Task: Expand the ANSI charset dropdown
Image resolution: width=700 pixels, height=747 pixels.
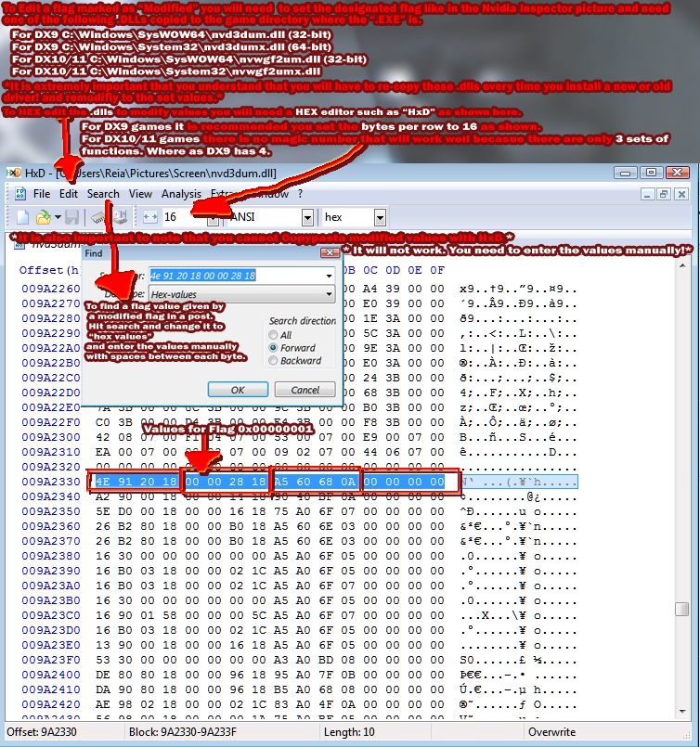Action: (308, 218)
